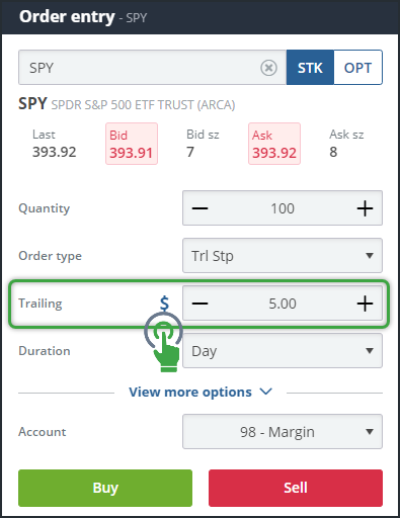Click the SPY symbol input field
The image size is (400, 518).
(x=152, y=68)
